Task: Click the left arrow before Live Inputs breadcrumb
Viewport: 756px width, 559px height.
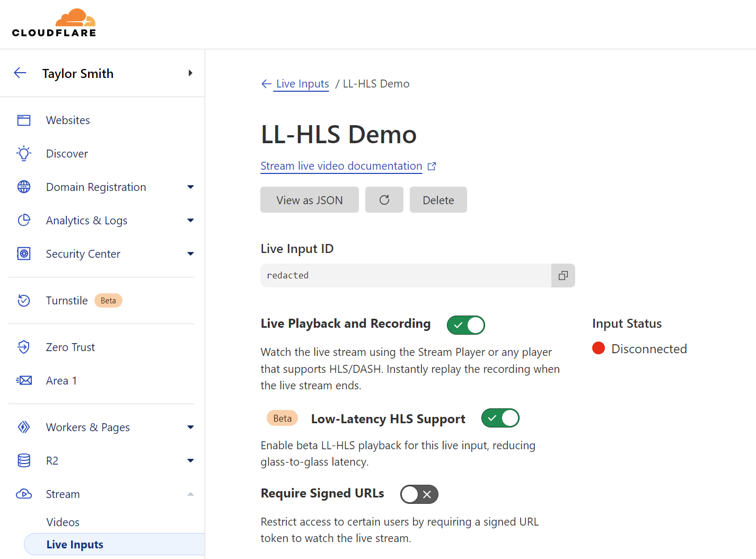Action: click(266, 84)
